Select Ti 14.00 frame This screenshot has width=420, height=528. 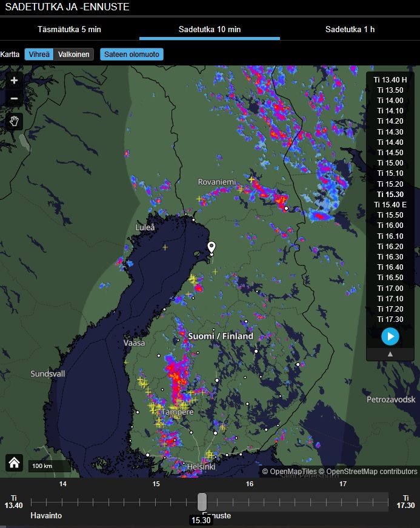390,101
